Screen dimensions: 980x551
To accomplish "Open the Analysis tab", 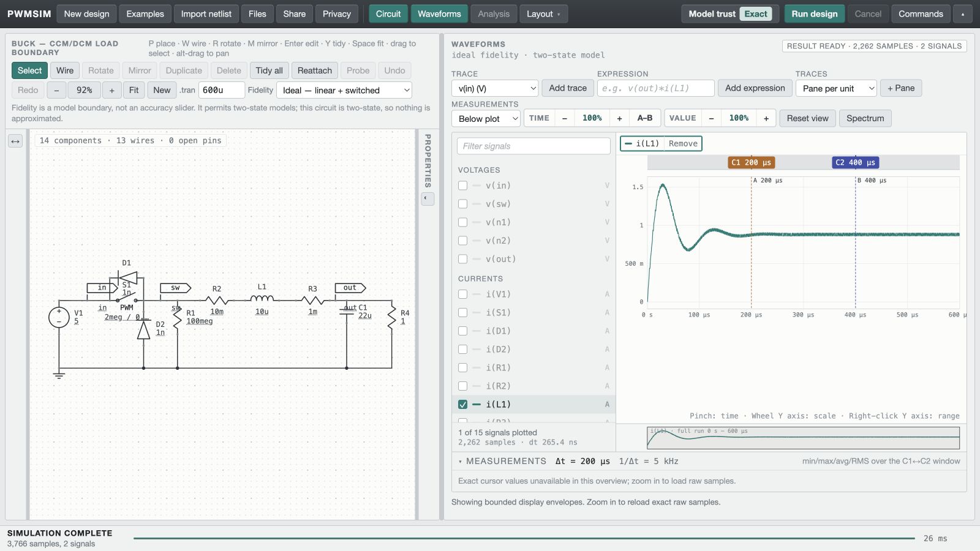I will [x=494, y=14].
